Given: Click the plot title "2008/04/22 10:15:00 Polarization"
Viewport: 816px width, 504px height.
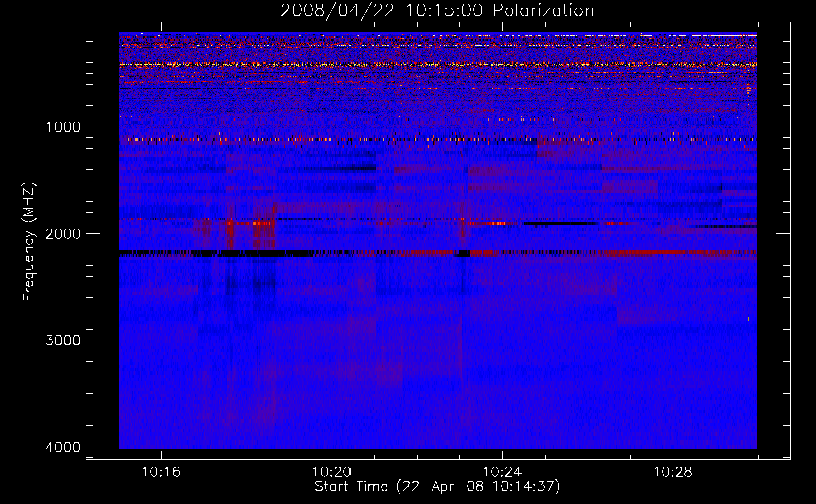Looking at the screenshot, I should (437, 10).
